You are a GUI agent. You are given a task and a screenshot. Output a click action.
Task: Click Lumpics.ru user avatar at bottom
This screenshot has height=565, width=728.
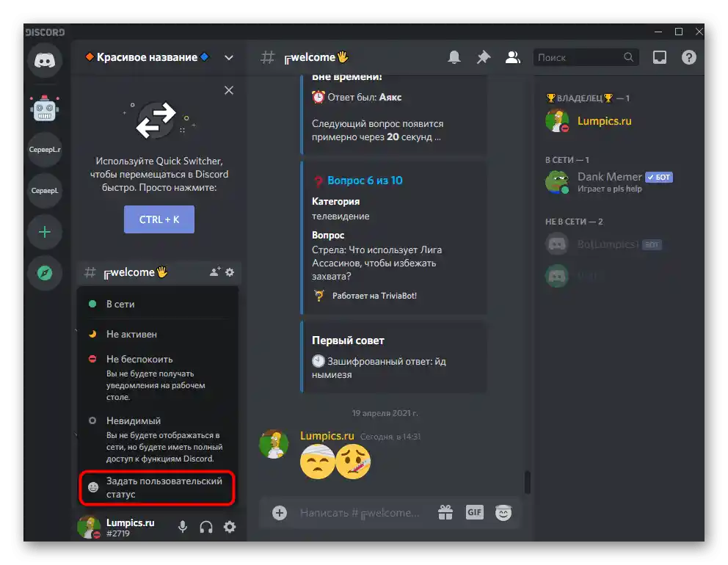(89, 527)
